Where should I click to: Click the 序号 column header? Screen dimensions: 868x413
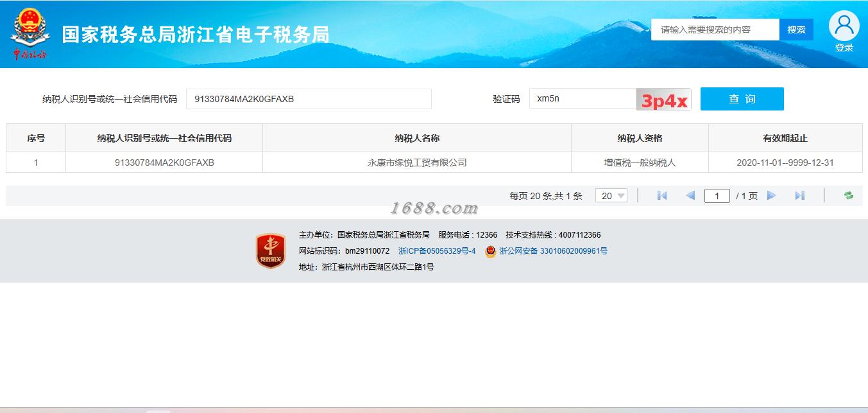point(36,138)
